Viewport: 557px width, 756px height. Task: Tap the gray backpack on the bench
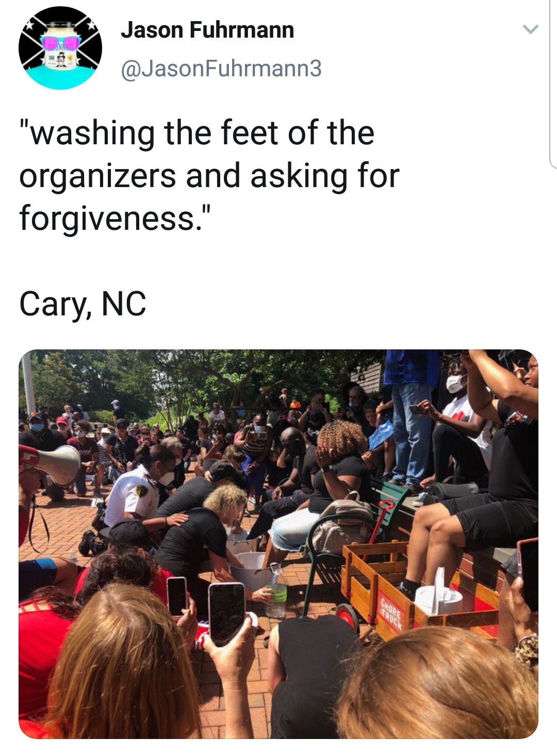click(342, 520)
